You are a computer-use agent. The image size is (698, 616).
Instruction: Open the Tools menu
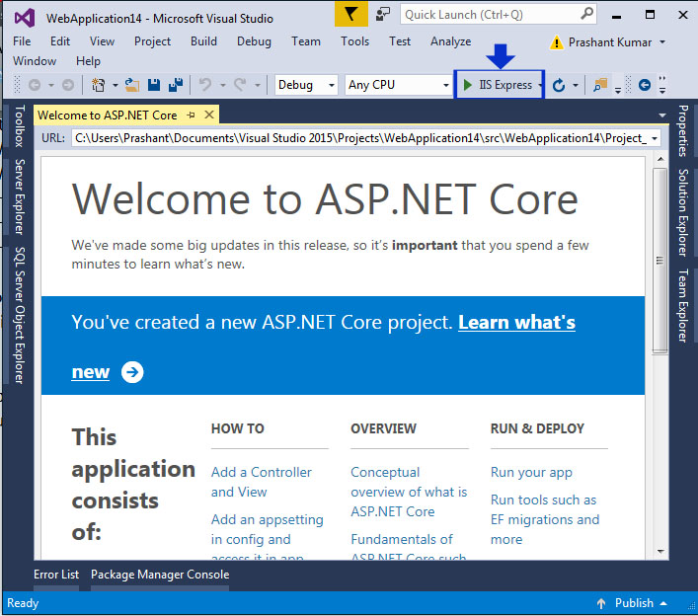click(x=354, y=41)
